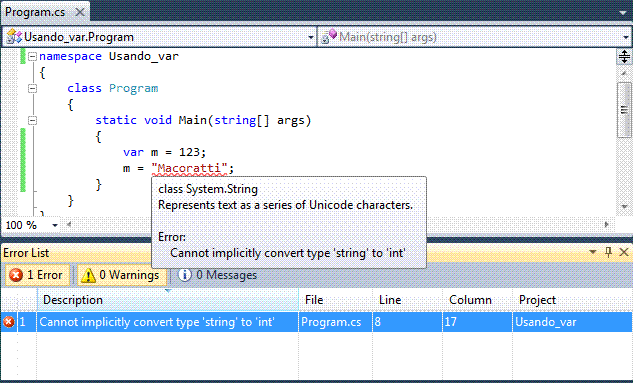The height and width of the screenshot is (383, 633).
Task: Toggle the 0 Messages filter button
Action: [x=217, y=275]
